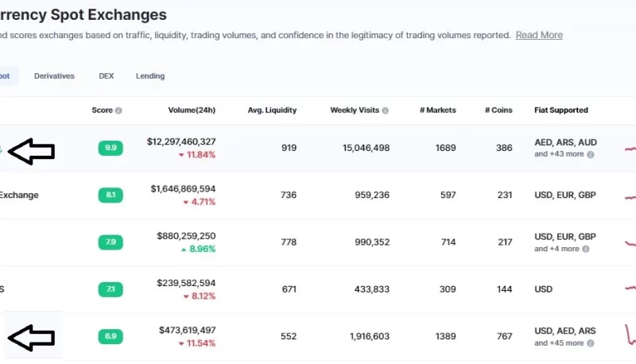Switch to the Derivatives tab
Screen dimensions: 636x364
tap(54, 76)
